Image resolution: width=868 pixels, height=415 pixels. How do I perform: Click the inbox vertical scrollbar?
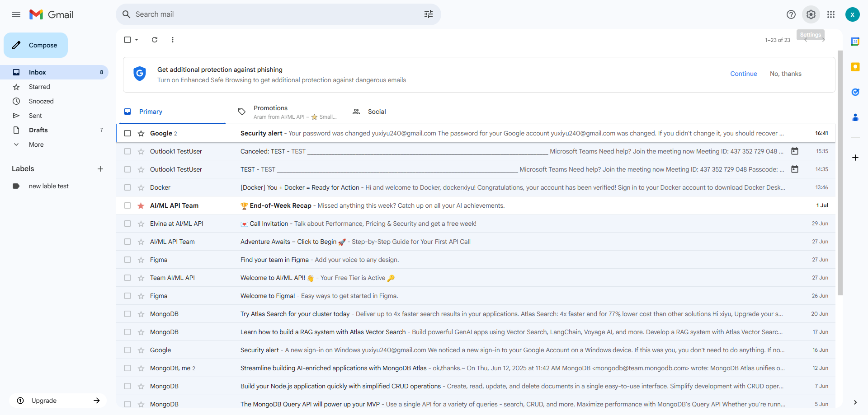pyautogui.click(x=840, y=173)
